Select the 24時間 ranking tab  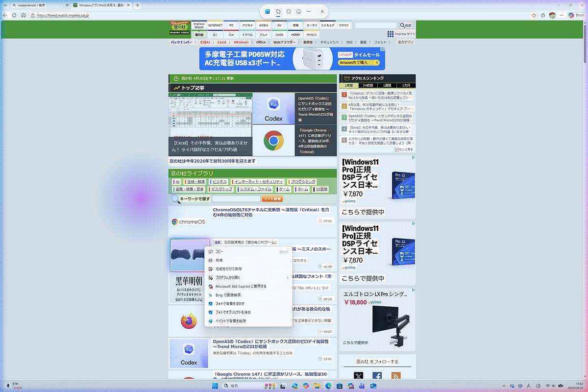[x=367, y=85]
